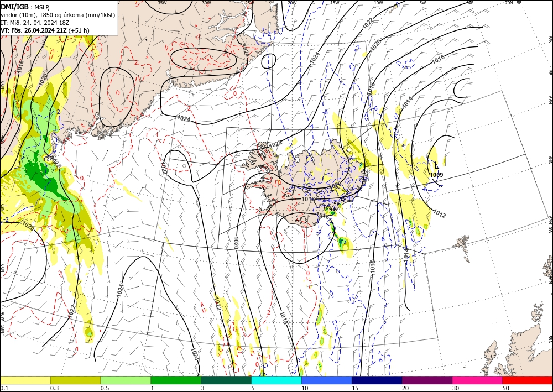
Task: Click the '15W' longitude label
Action: click(335, 3)
